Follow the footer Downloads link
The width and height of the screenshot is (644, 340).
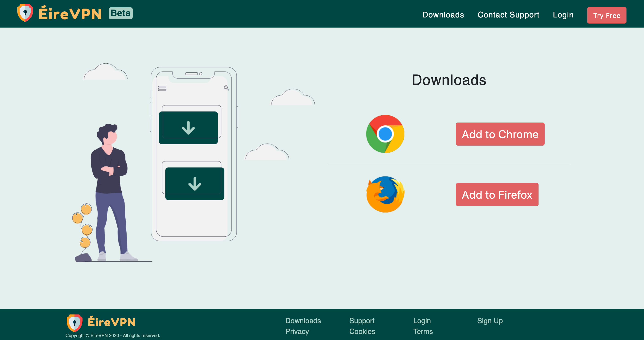point(303,321)
